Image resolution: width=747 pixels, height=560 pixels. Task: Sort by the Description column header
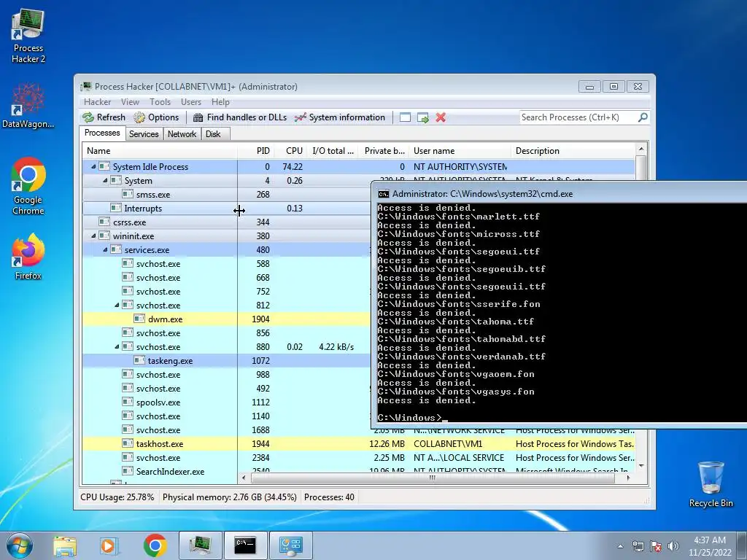pyautogui.click(x=573, y=151)
